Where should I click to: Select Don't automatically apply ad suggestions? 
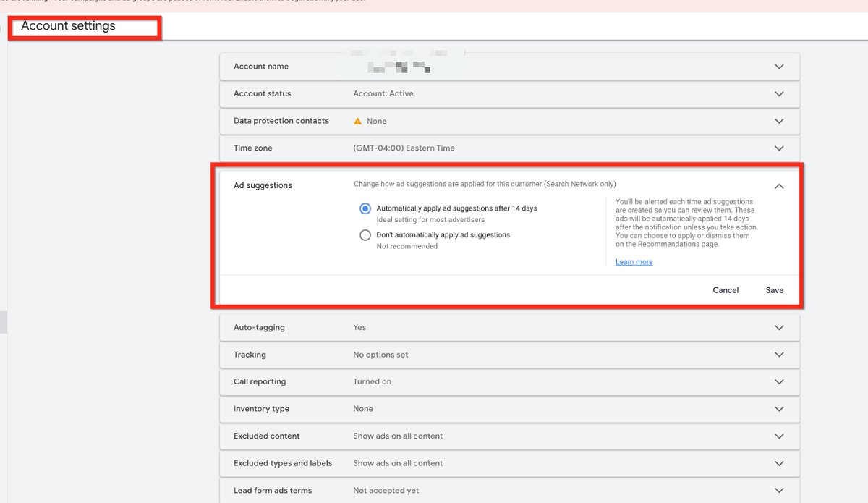click(365, 235)
